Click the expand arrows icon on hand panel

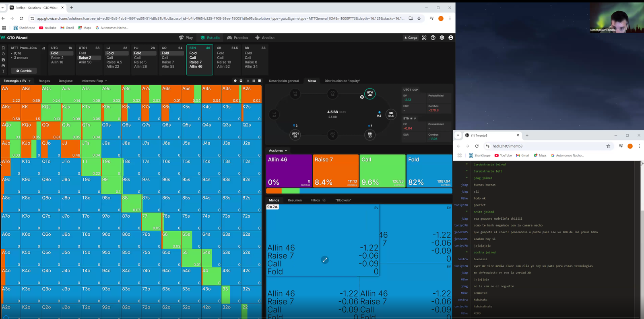[x=325, y=260]
